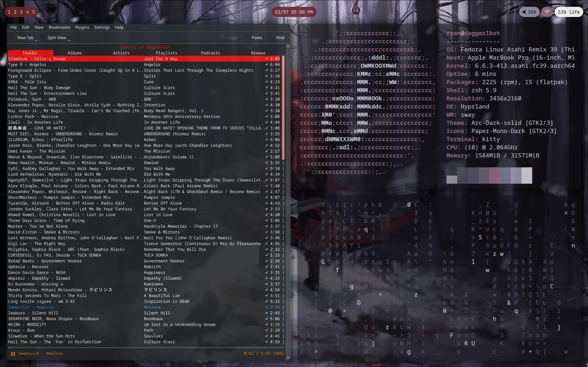The width and height of the screenshot is (588, 367).
Task: Toggle the checkmark next to Just For A Day
Action: click(x=266, y=59)
